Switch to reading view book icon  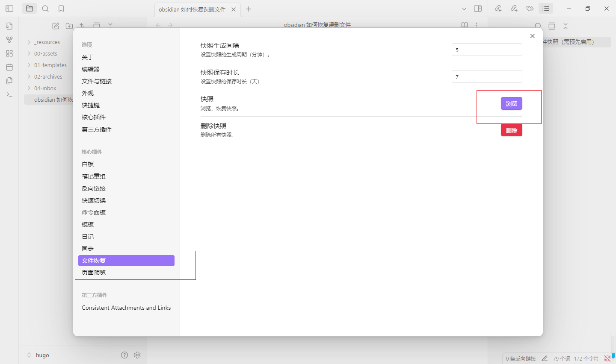pos(465,25)
